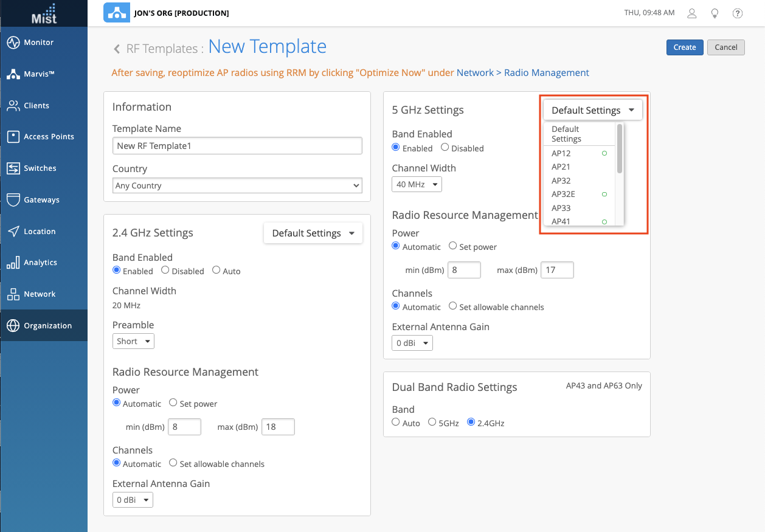The image size is (765, 532).
Task: Click the help question mark icon
Action: (x=738, y=13)
